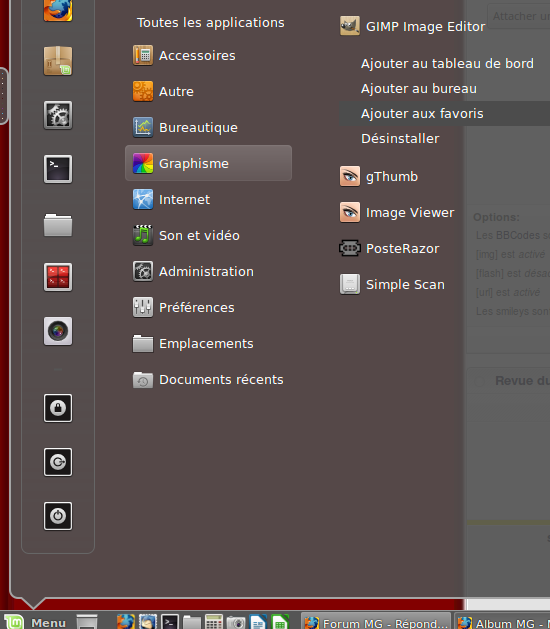This screenshot has height=629, width=550.
Task: Launch Terminal from the favorites sidebar
Action: click(58, 169)
